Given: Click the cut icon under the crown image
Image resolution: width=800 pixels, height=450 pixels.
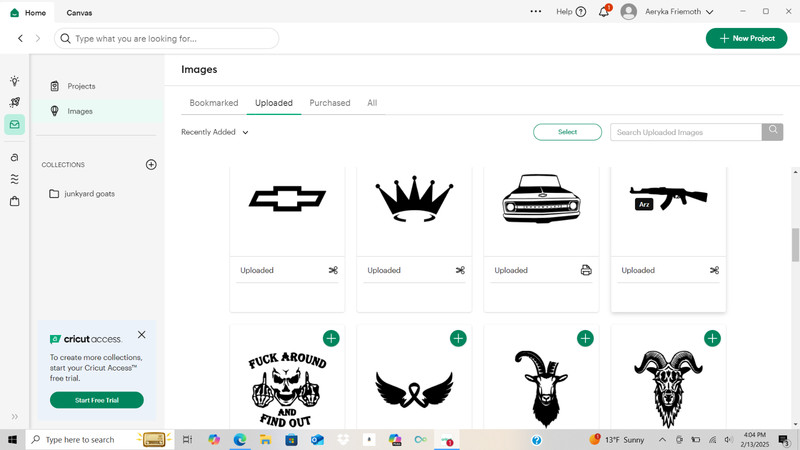Looking at the screenshot, I should coord(460,270).
